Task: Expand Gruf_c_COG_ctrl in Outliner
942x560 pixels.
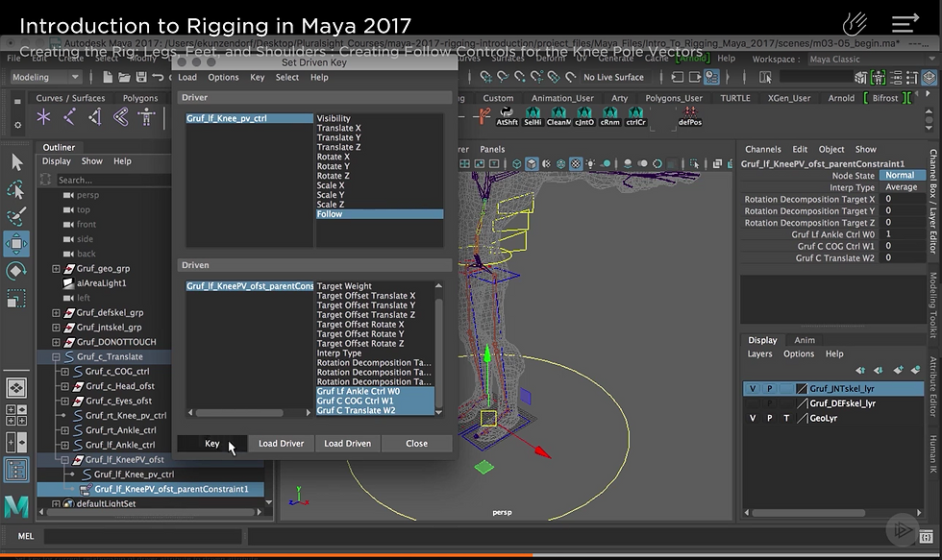Action: click(65, 371)
